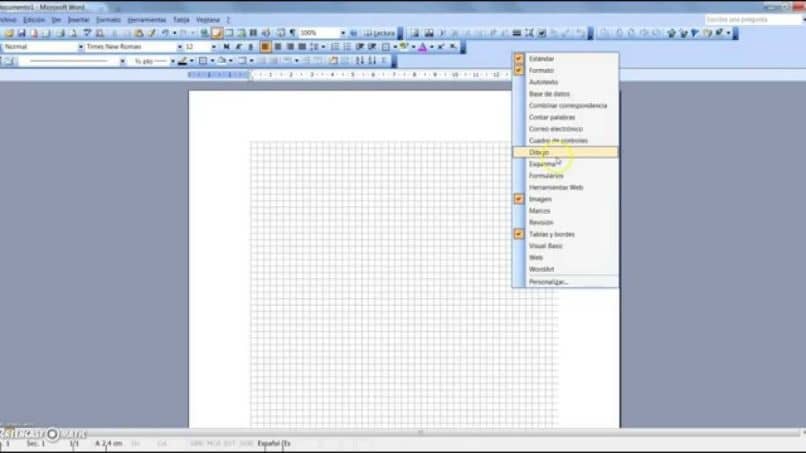Toggle show paragraph marks icon
The height and width of the screenshot is (453, 806).
[292, 33]
